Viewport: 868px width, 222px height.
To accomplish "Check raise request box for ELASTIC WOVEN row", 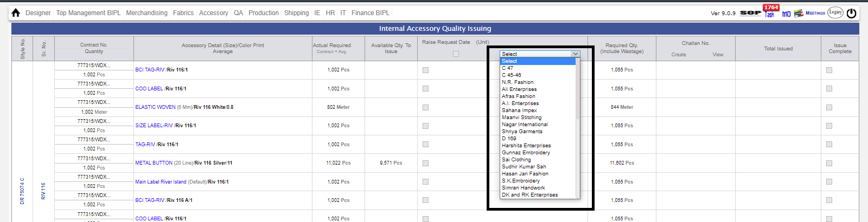I will tap(425, 107).
